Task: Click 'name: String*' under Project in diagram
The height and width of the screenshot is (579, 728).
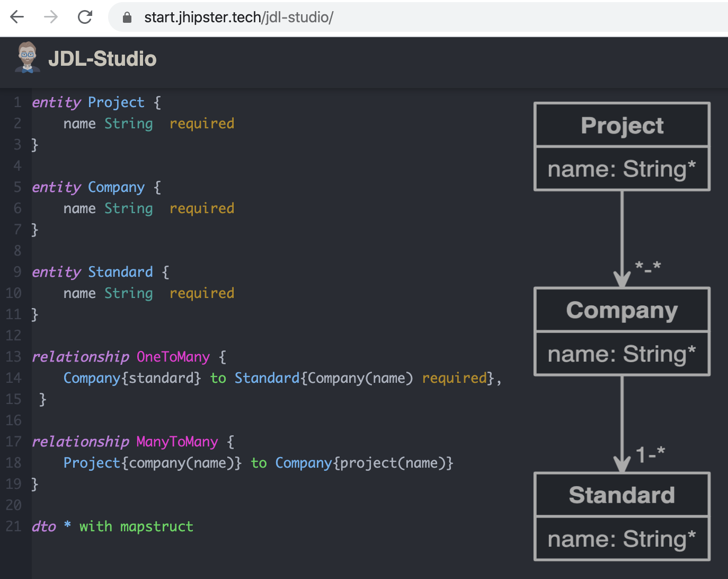Action: click(x=622, y=169)
